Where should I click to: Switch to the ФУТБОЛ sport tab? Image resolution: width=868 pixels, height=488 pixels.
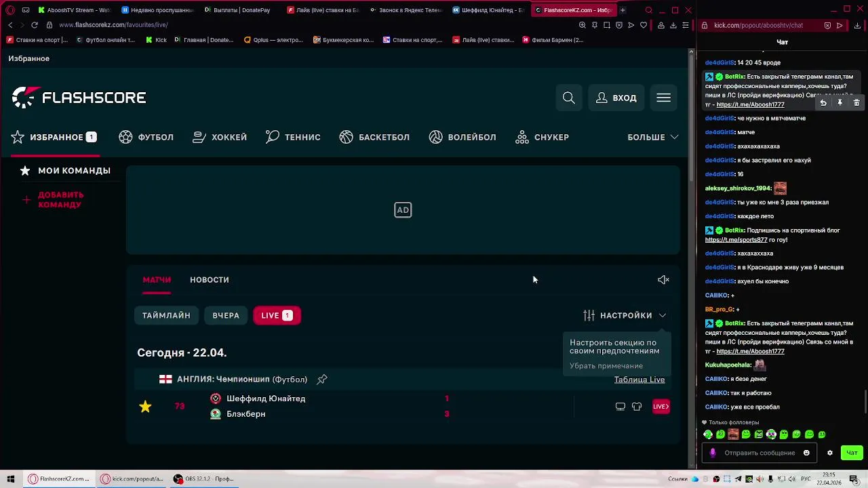pyautogui.click(x=146, y=137)
